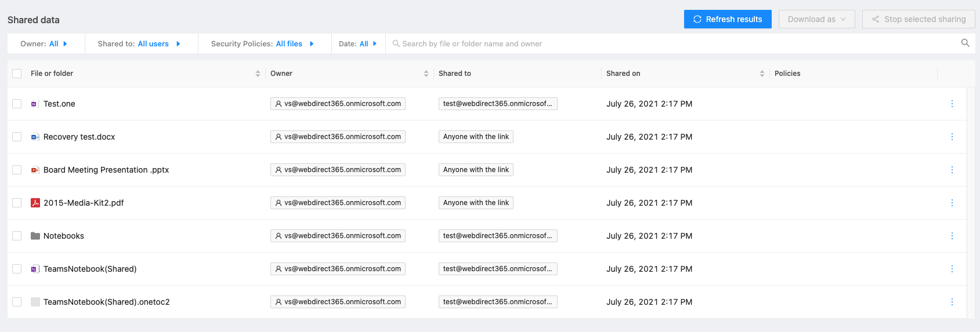Image resolution: width=980 pixels, height=332 pixels.
Task: Open the row actions menu for Notebooks folder
Action: 952,236
